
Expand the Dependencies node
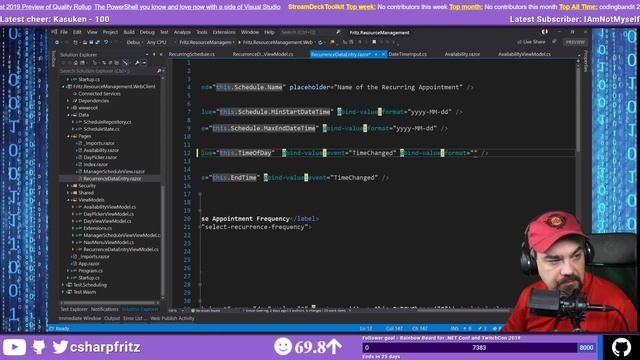coord(68,101)
